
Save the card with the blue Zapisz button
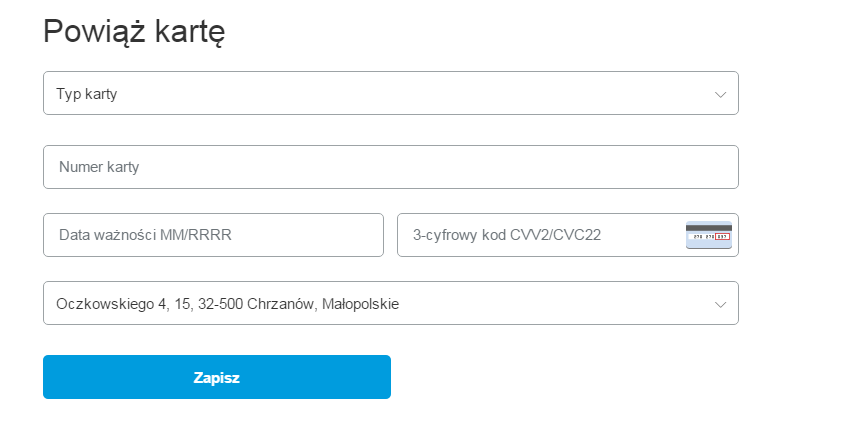217,377
